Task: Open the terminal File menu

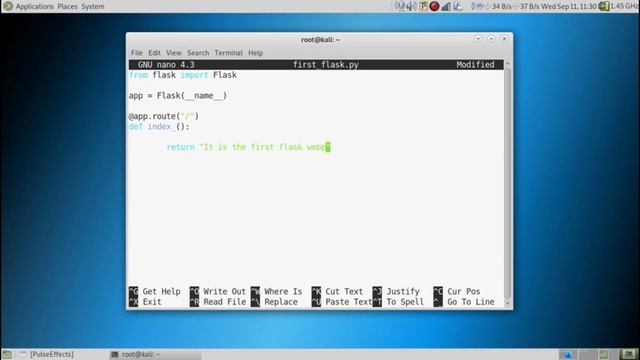Action: coord(137,53)
